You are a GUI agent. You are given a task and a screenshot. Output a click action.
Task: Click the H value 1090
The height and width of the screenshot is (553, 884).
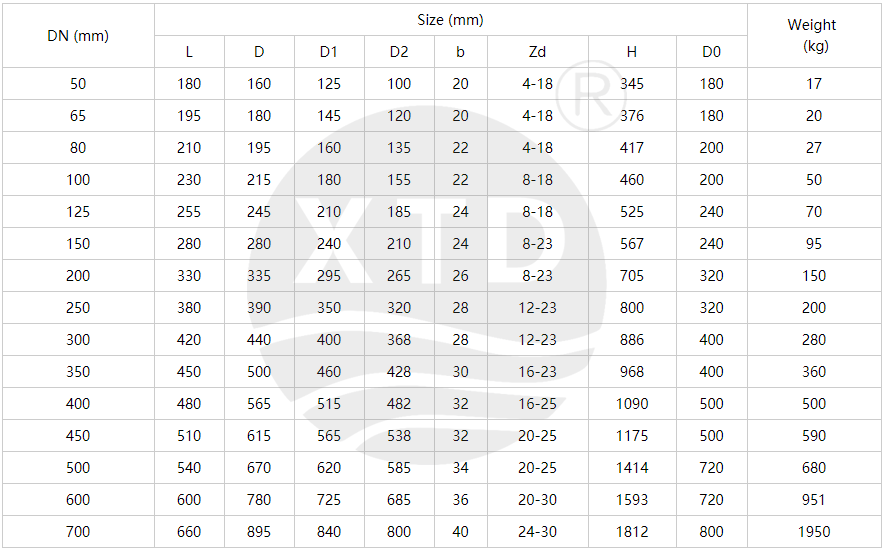632,404
